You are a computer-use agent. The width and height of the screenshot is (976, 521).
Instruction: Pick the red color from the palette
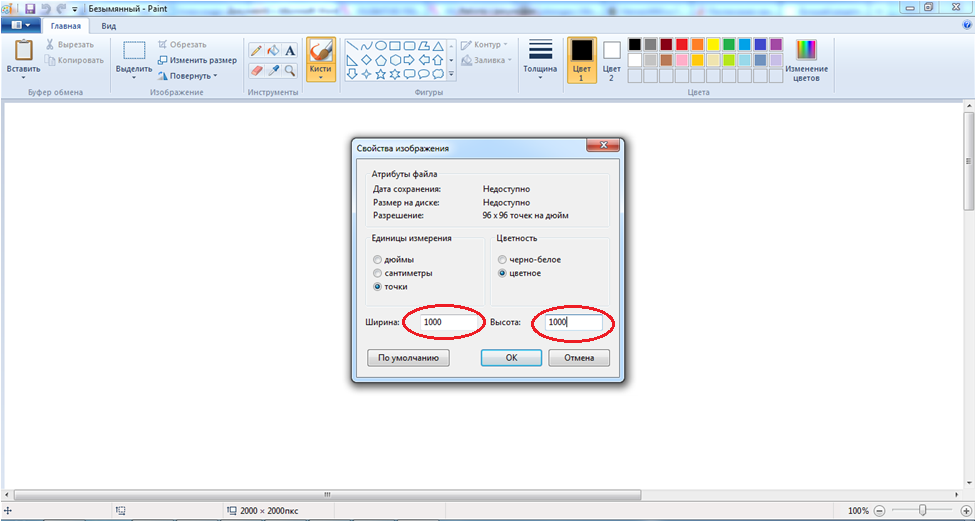tap(682, 44)
